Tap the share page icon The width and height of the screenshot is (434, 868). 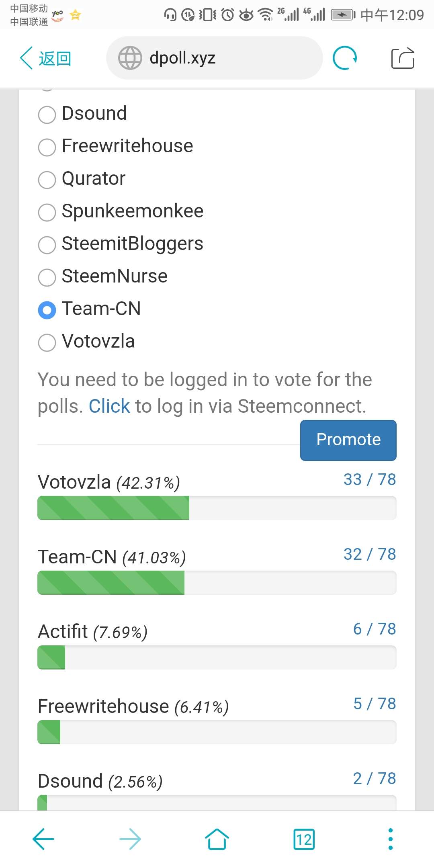click(x=403, y=58)
